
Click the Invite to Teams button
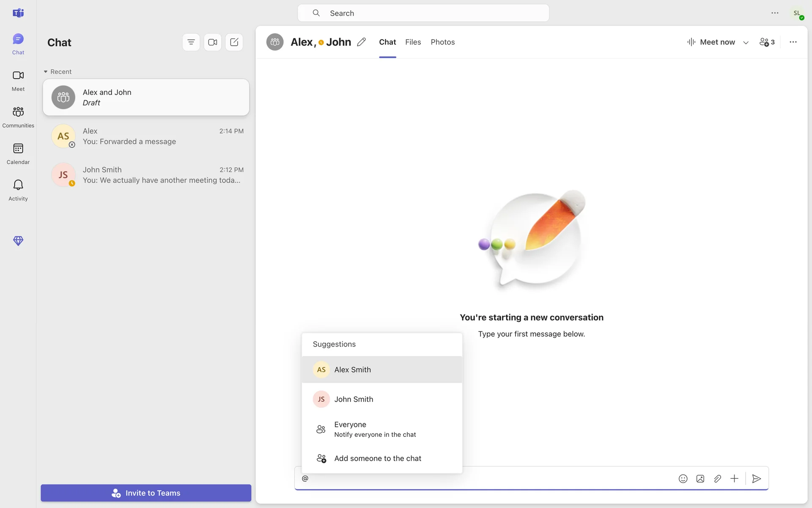tap(146, 493)
